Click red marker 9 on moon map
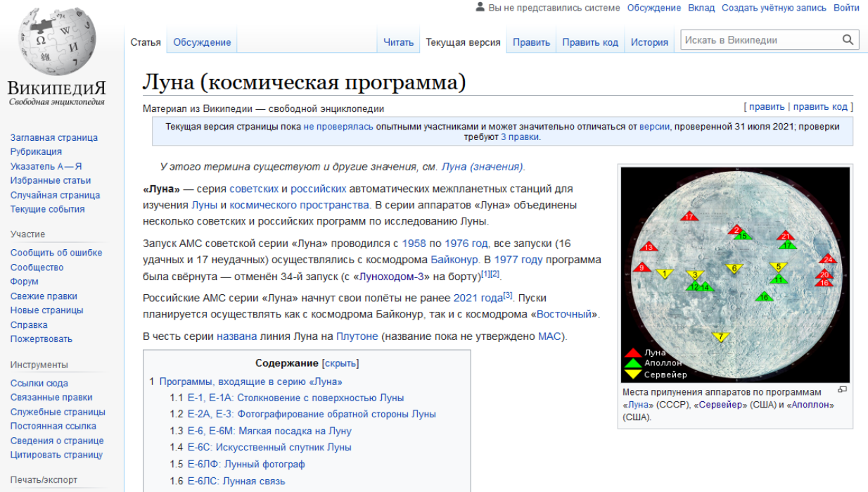 click(x=642, y=267)
